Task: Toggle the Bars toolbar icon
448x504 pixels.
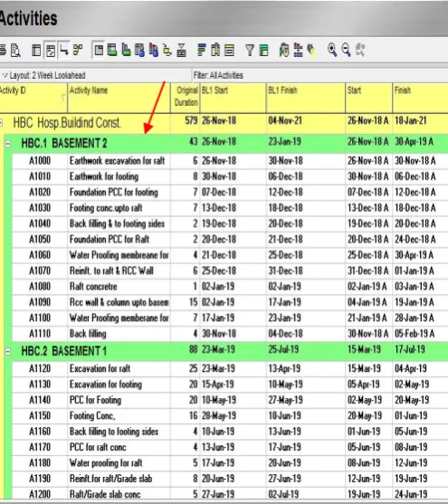Action: coord(201,51)
